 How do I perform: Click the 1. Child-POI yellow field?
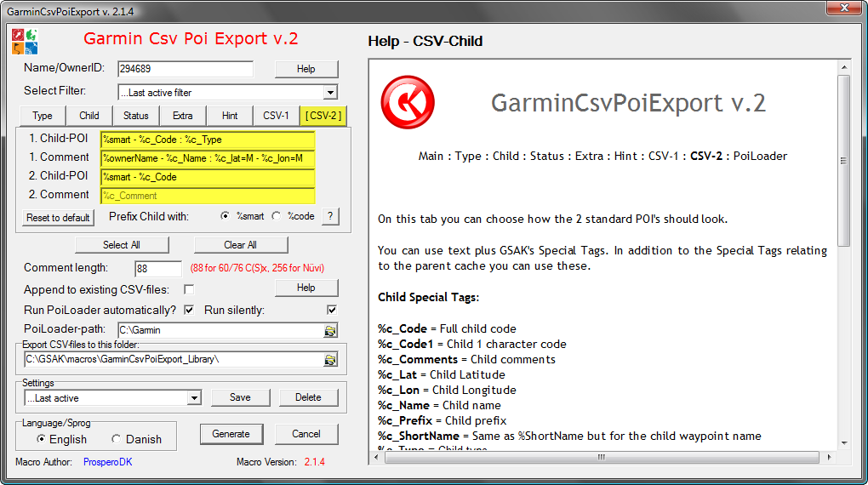(x=208, y=140)
